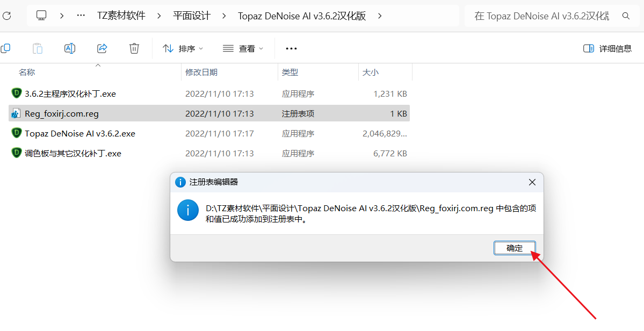644x331 pixels.
Task: Click the search box for this folder
Action: [553, 16]
